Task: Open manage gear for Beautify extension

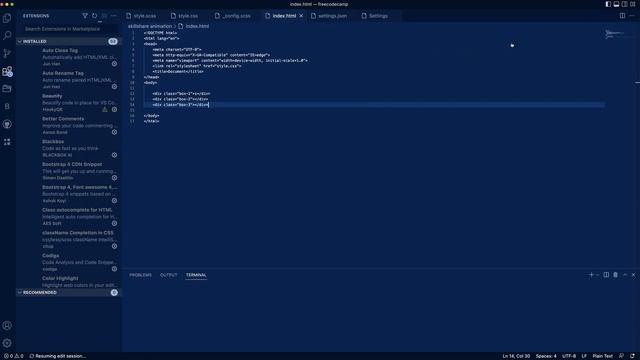Action: coord(115,109)
